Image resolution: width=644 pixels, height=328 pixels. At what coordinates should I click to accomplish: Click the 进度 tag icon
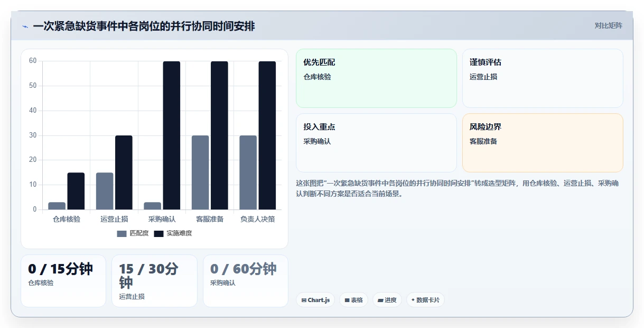pyautogui.click(x=380, y=300)
